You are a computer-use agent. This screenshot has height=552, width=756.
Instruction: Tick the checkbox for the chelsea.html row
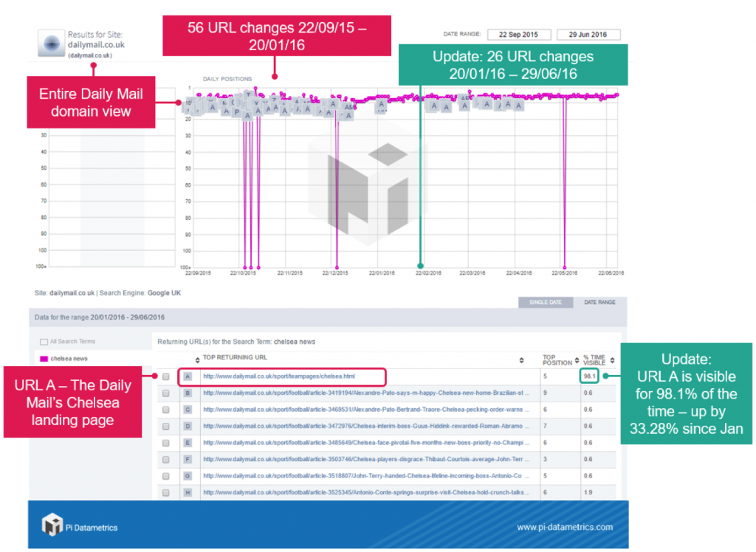[166, 376]
